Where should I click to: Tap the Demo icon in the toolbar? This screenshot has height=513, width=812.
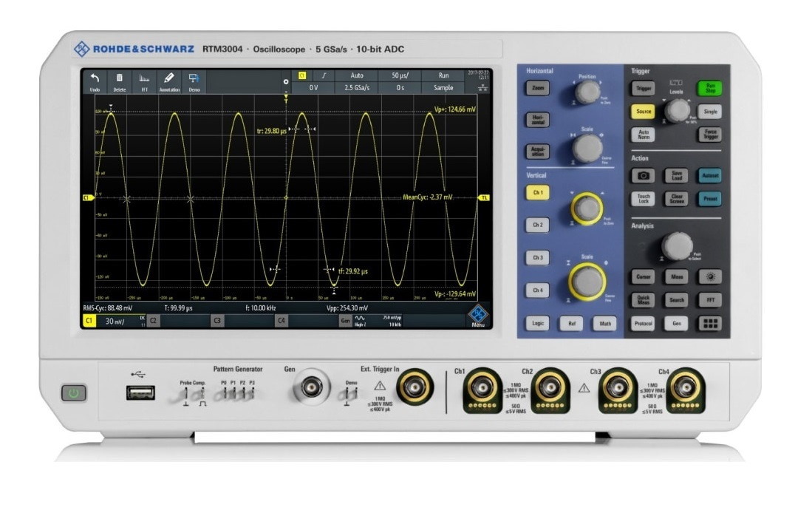click(194, 80)
